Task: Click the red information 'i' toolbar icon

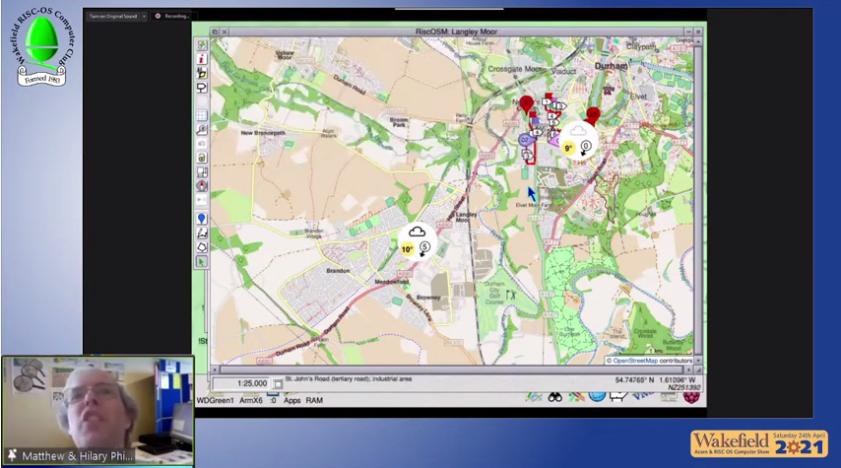Action: [x=202, y=59]
